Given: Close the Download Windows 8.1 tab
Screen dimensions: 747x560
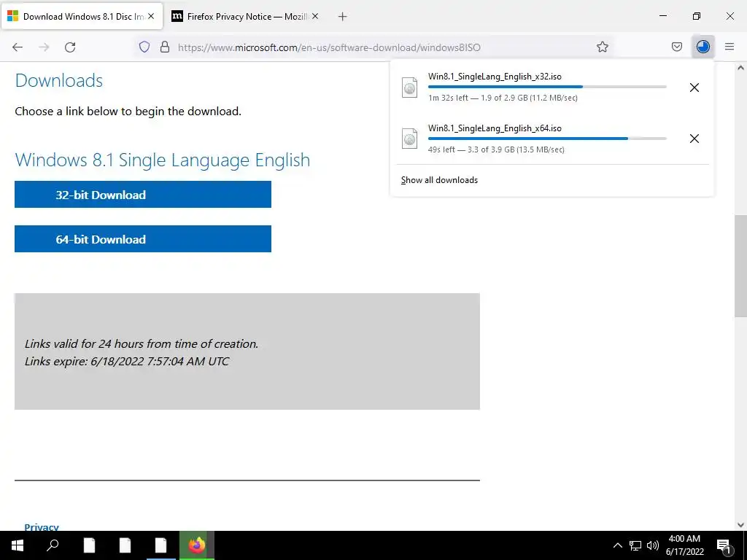Looking at the screenshot, I should (151, 16).
